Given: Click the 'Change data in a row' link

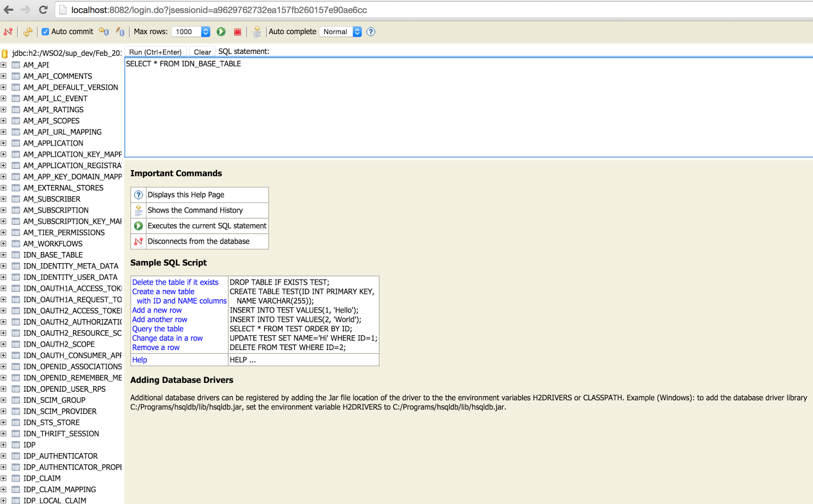Looking at the screenshot, I should 167,338.
